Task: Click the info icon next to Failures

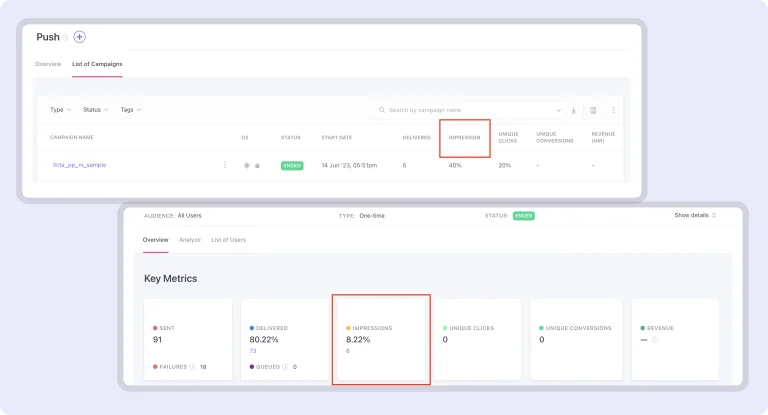Action: 193,367
